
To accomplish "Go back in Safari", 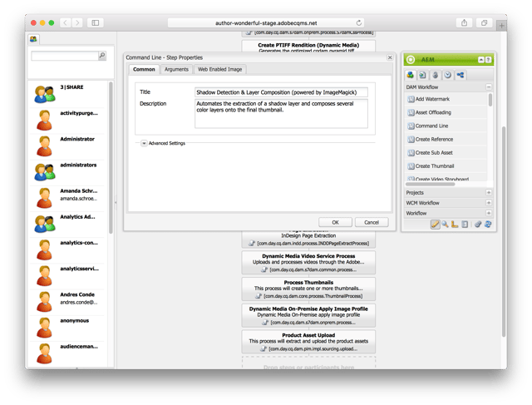I will pos(66,22).
